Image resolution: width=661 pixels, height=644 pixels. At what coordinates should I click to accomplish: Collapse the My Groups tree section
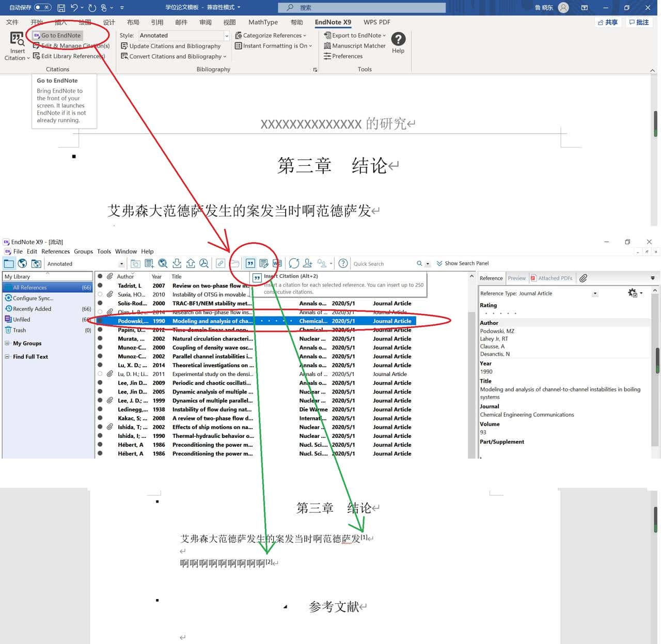click(x=7, y=343)
